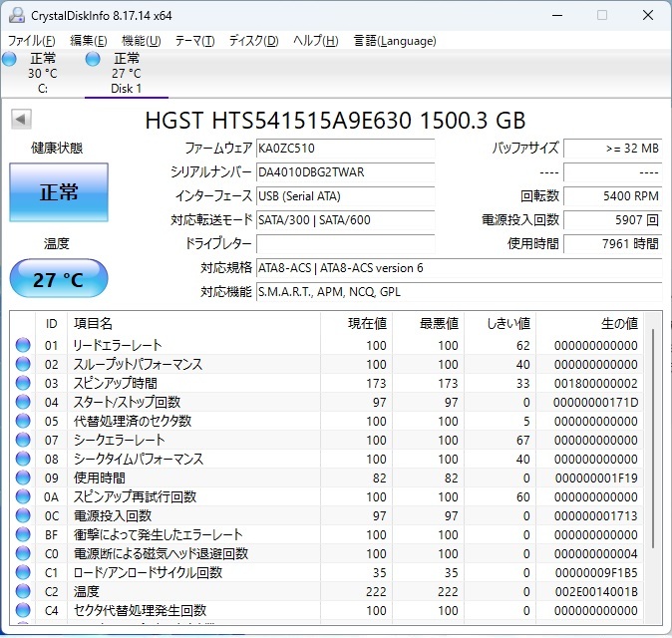Click the power on count field 5907 回
This screenshot has width=672, height=638.
point(613,220)
